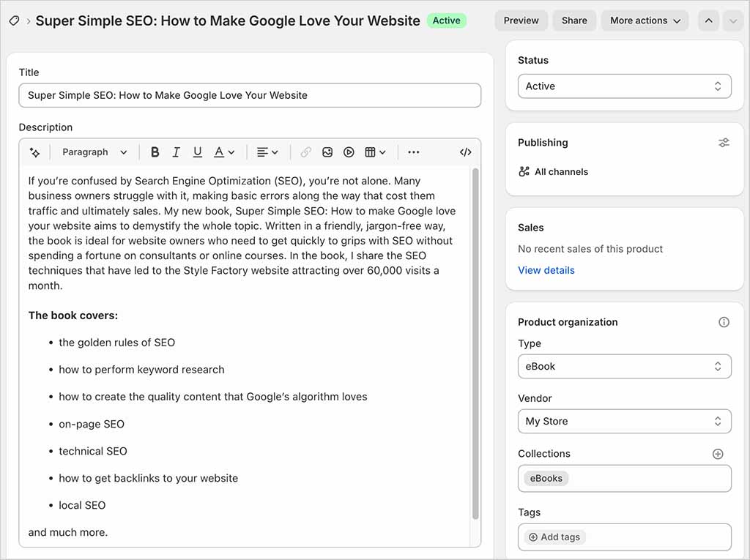
Task: Switch to HTML code view
Action: coord(465,152)
